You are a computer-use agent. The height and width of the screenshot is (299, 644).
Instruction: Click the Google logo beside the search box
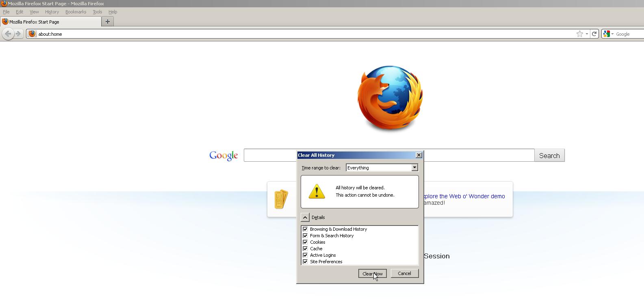coord(223,156)
